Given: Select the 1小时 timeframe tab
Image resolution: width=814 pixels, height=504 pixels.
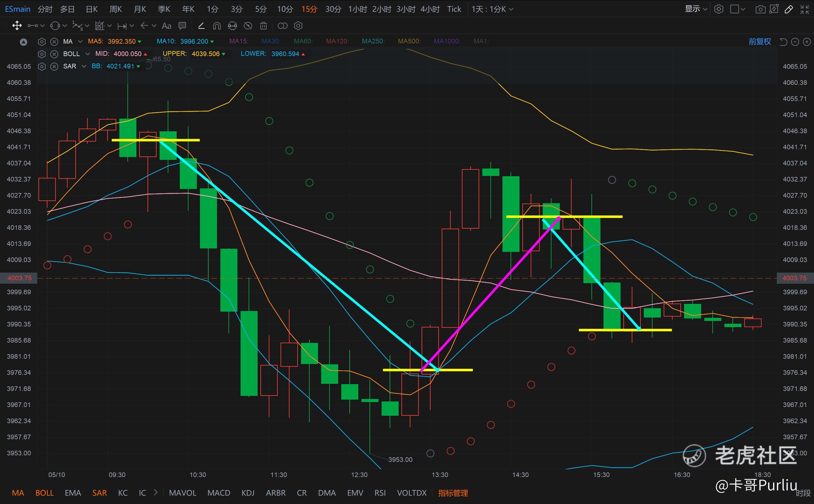Looking at the screenshot, I should tap(357, 9).
